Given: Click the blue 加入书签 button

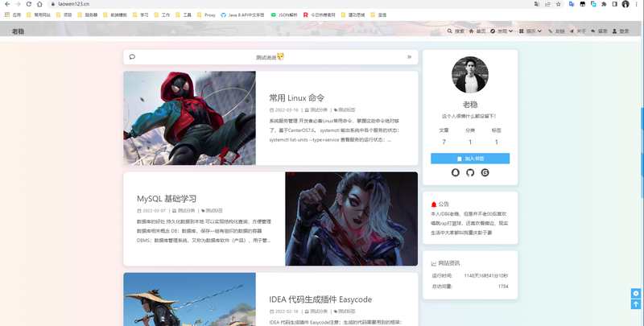Looking at the screenshot, I should pos(470,159).
